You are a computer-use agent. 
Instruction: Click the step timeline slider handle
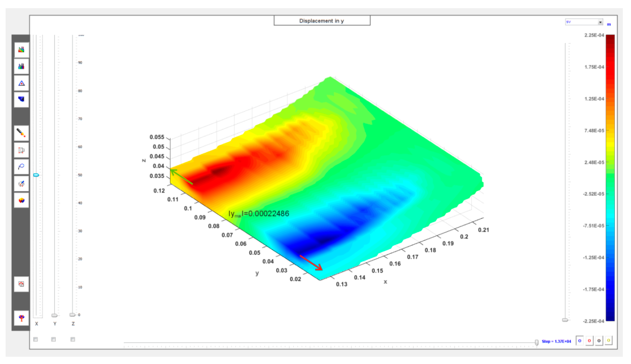pos(537,342)
